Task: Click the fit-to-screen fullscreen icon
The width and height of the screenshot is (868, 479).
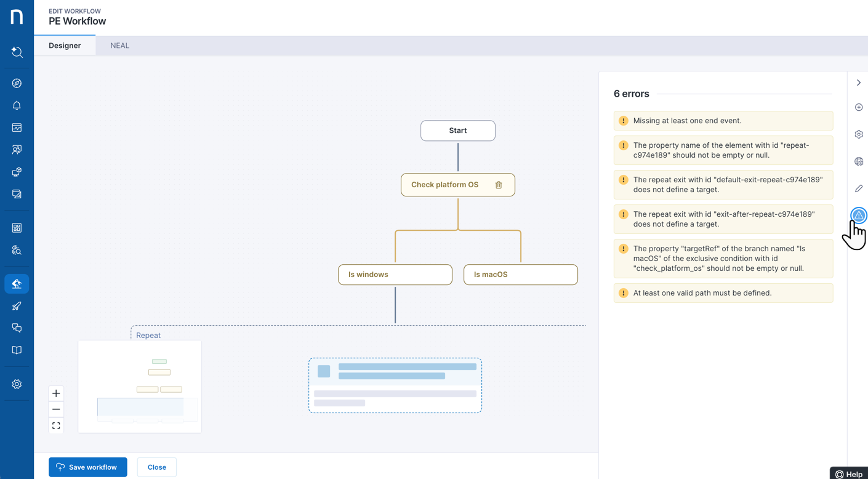Action: pyautogui.click(x=56, y=425)
